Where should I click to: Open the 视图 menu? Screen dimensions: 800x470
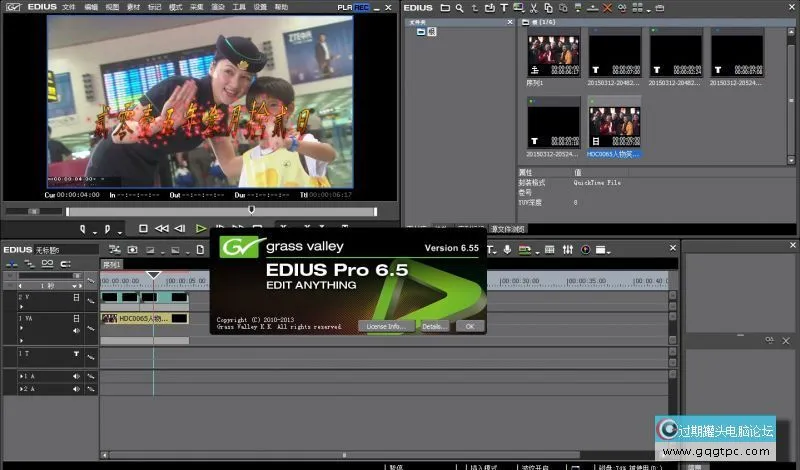(112, 7)
